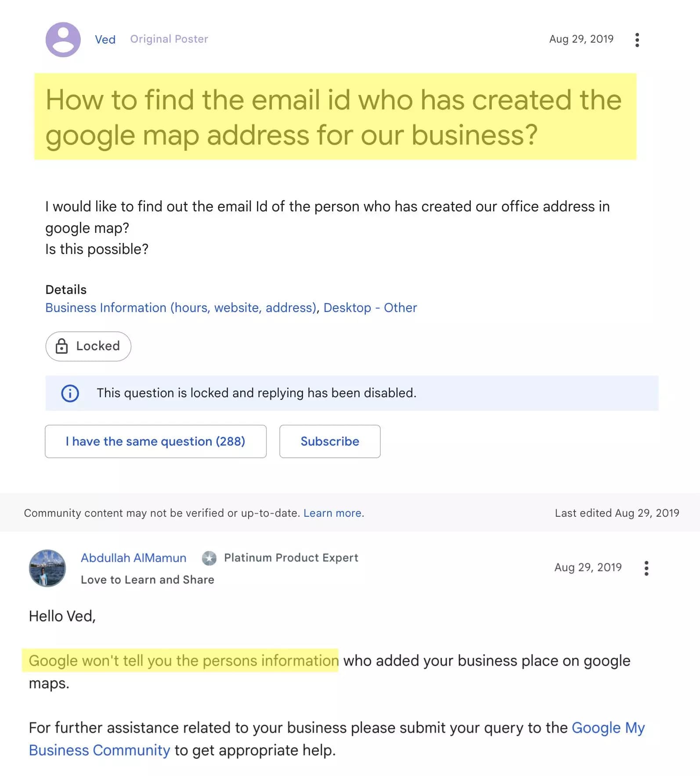Click the lock icon on the Locked badge

click(x=62, y=346)
